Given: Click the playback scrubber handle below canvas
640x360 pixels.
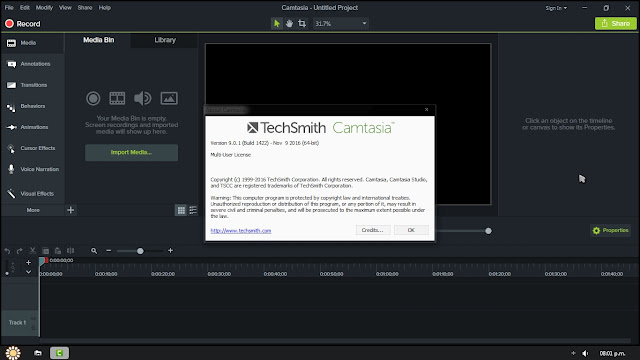Looking at the screenshot, I should coord(488,231).
